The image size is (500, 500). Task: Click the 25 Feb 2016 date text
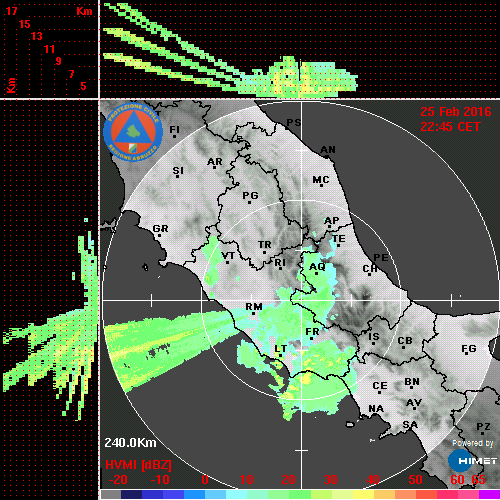point(456,112)
